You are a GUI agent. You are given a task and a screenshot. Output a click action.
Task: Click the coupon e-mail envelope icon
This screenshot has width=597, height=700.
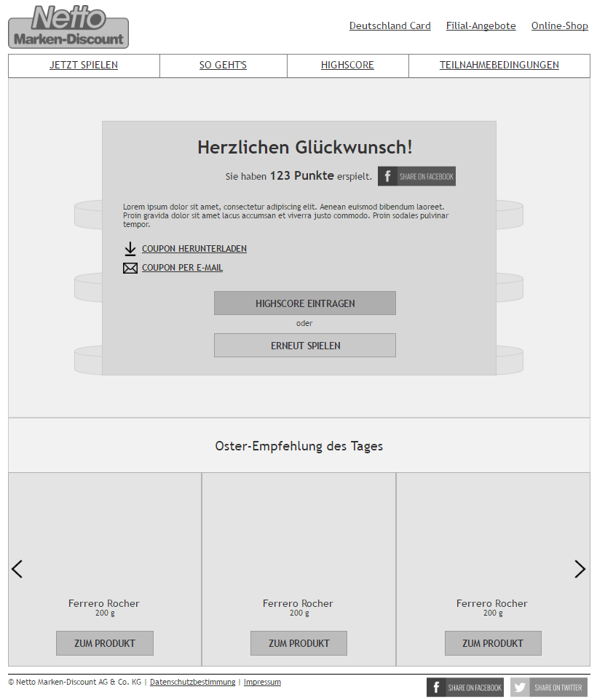click(130, 268)
